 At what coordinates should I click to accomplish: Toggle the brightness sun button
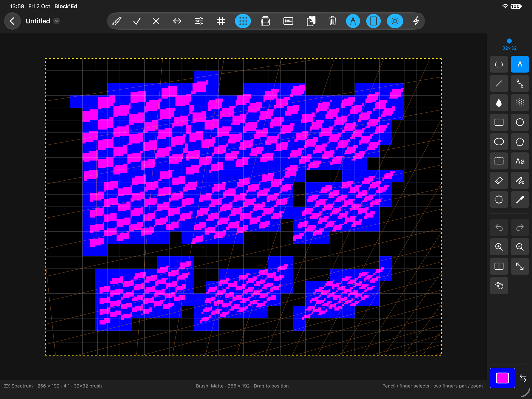pyautogui.click(x=395, y=21)
